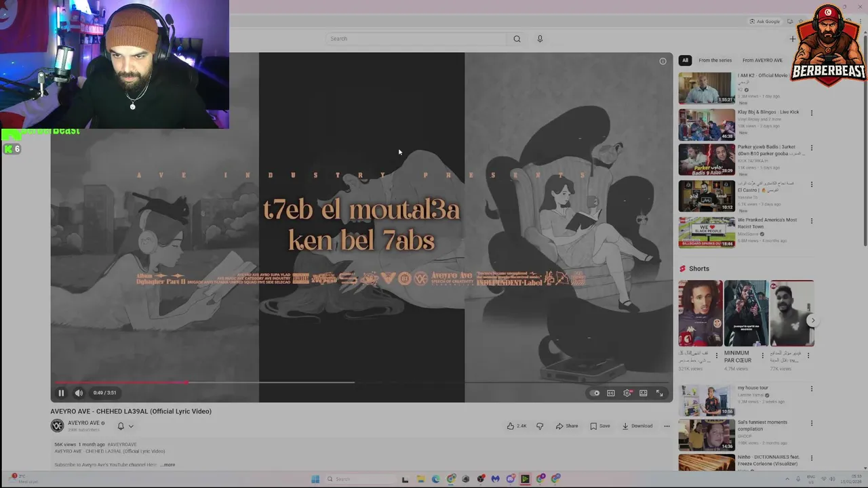The height and width of the screenshot is (488, 868).
Task: Open options for Sai's funniest moments
Action: [x=811, y=424]
